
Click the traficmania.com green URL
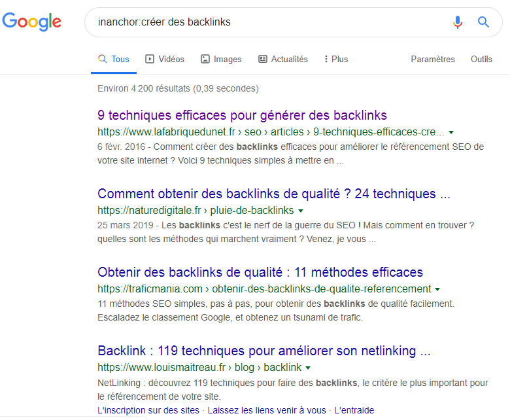264,289
